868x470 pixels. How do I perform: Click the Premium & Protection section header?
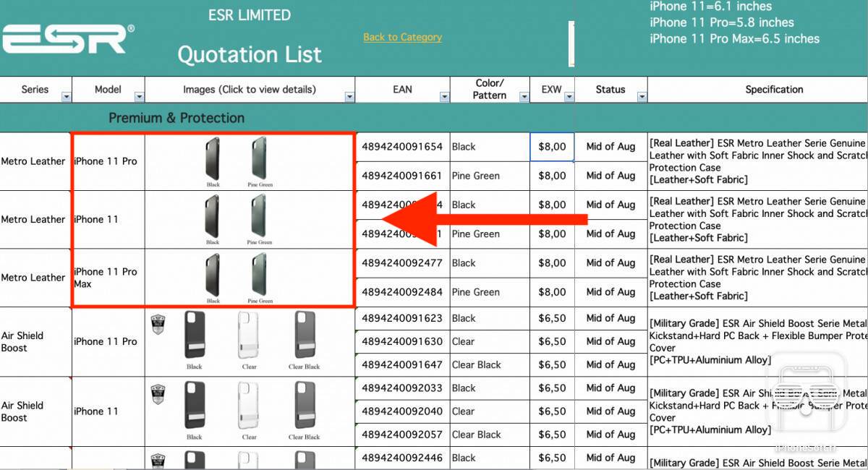[x=176, y=118]
